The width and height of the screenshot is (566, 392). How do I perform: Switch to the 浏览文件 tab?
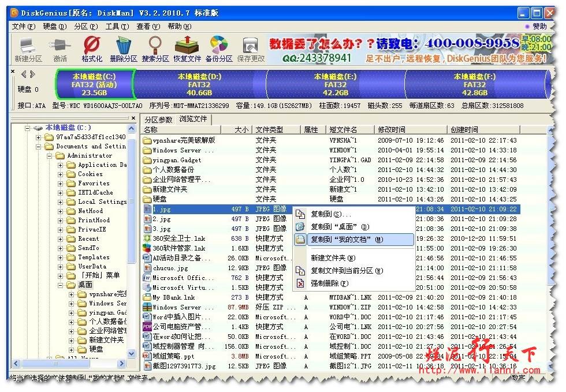click(193, 119)
